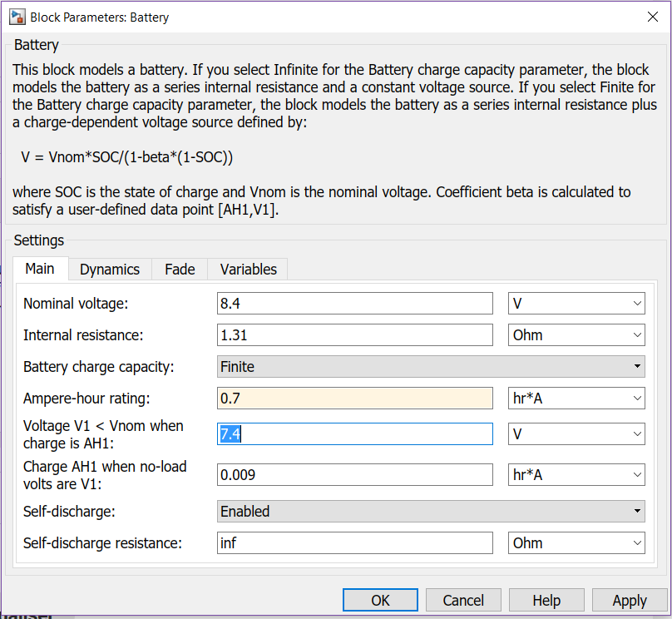This screenshot has height=619, width=672.
Task: Click the Ampere-hour rating field
Action: tap(354, 398)
